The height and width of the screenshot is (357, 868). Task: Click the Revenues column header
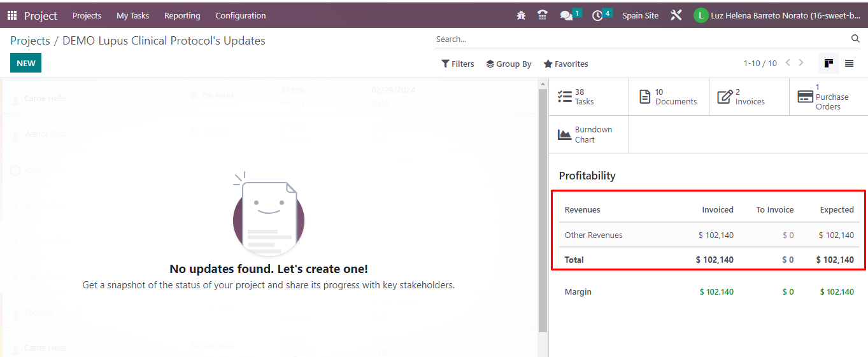pos(583,209)
